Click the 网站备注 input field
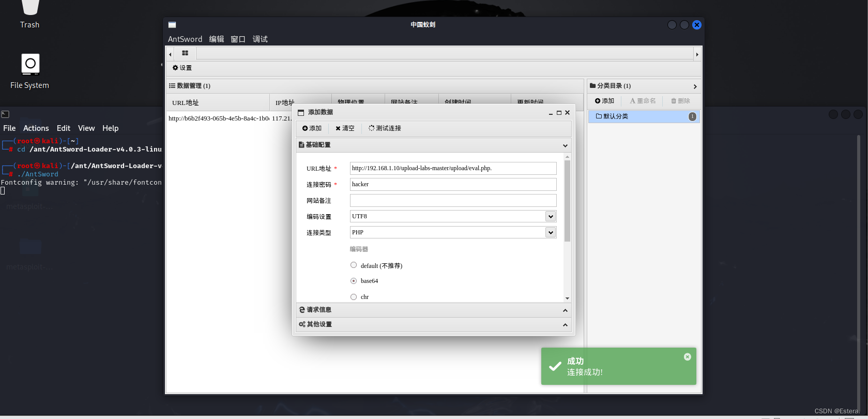 coord(453,200)
